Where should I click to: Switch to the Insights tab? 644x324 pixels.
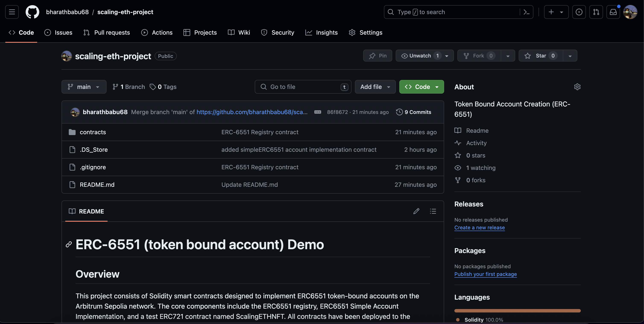[321, 32]
